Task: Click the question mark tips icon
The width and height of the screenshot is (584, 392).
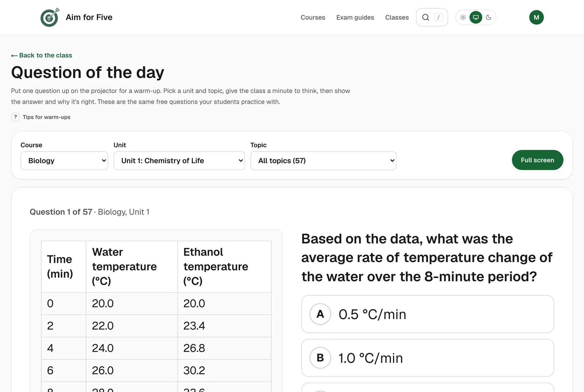Action: pos(15,117)
